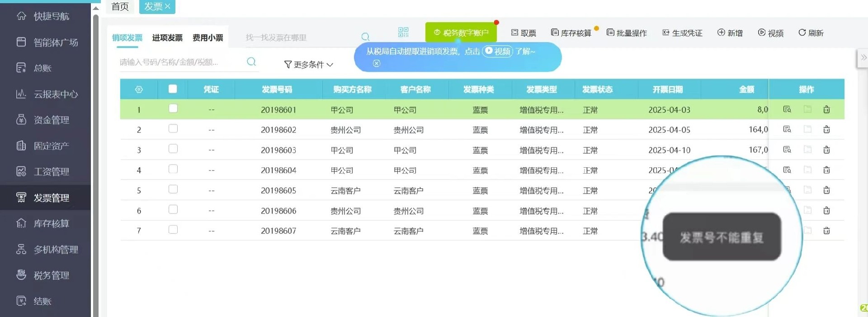The image size is (868, 317).
Task: Check the box for invoice 20198607
Action: 173,230
